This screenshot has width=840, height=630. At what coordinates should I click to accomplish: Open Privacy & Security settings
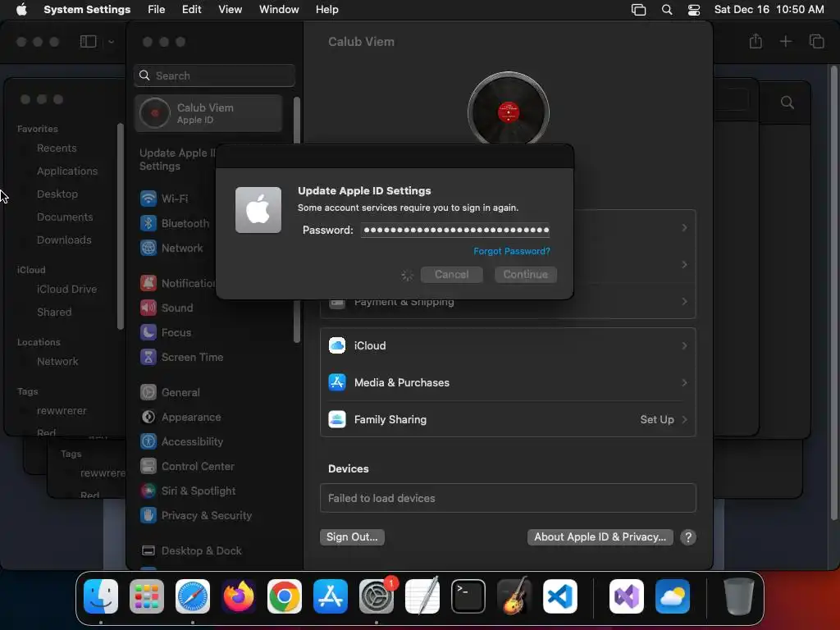point(195,516)
